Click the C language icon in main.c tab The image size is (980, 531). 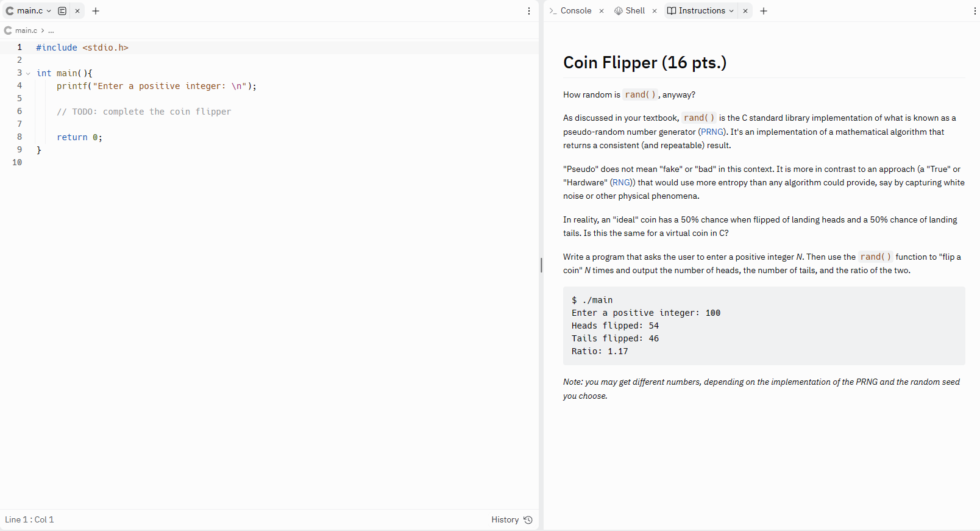pos(10,11)
